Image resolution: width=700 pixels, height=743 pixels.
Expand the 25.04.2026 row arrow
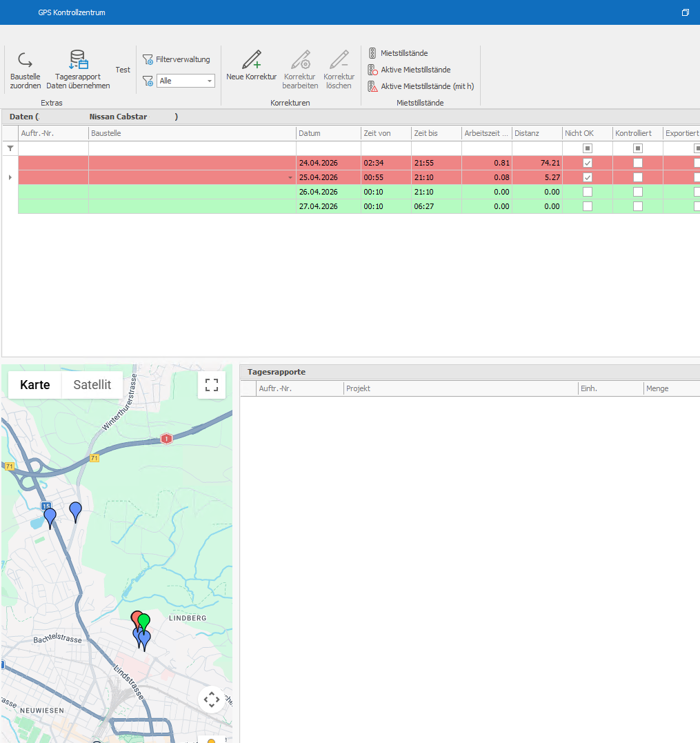point(10,177)
